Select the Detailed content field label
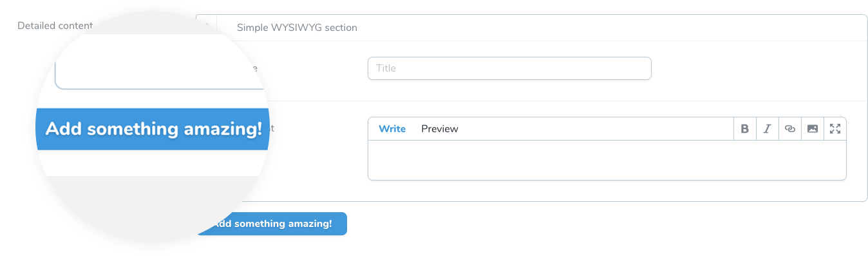Viewport: 868px width, 256px height. point(55,26)
